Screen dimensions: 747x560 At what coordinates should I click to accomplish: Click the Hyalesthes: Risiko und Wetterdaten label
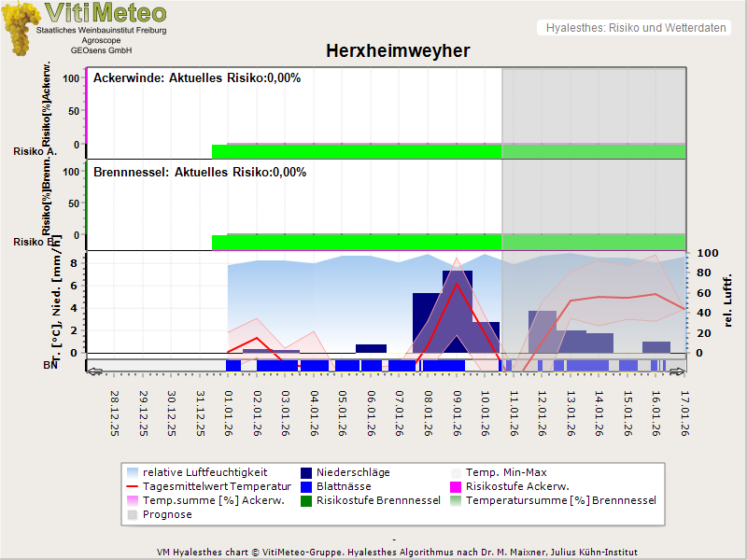coord(635,28)
